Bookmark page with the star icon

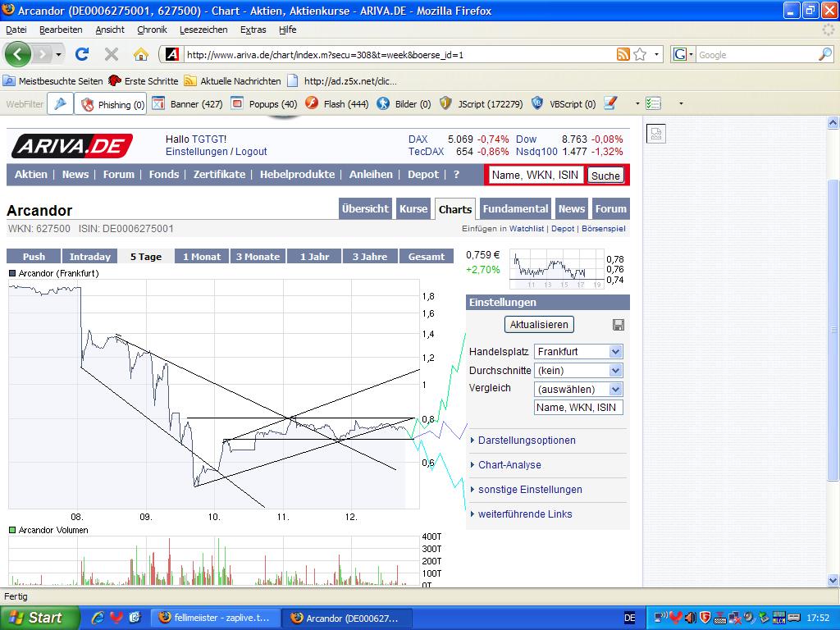640,54
